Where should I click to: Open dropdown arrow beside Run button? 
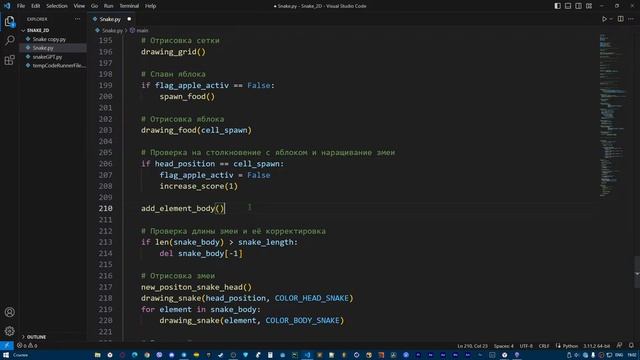click(611, 19)
